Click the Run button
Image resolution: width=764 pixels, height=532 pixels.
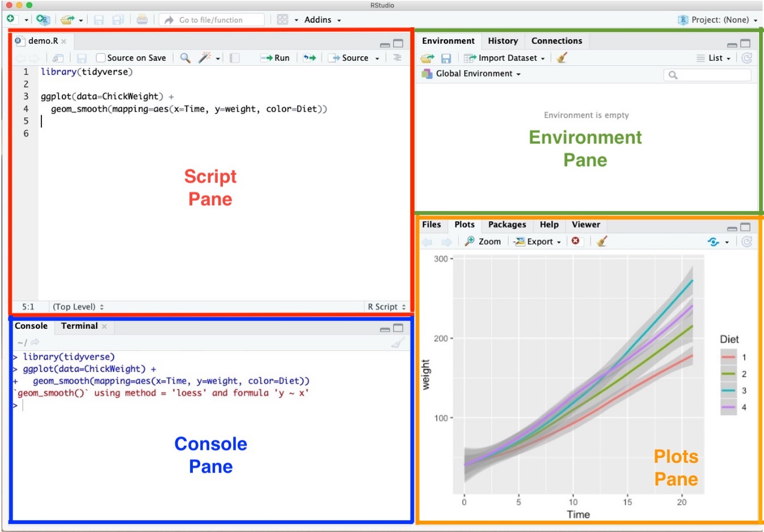pyautogui.click(x=275, y=58)
